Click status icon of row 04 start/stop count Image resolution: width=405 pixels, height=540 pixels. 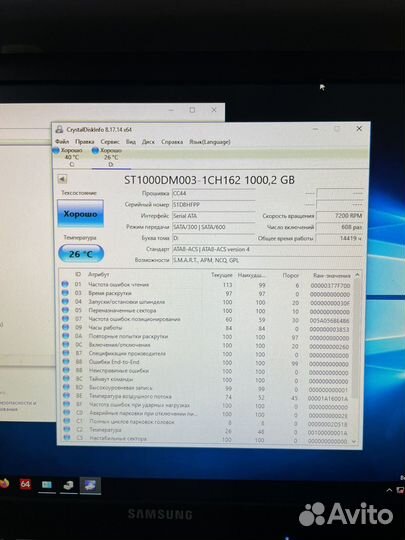pos(65,301)
